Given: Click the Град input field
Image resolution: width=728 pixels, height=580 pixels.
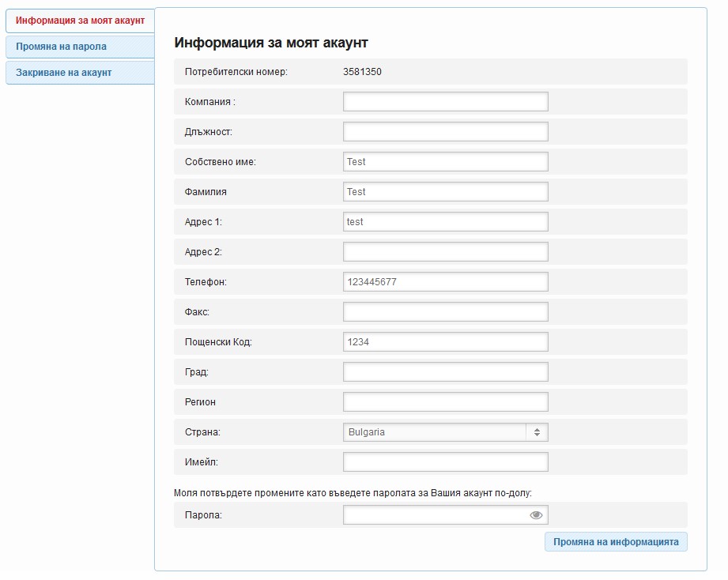Looking at the screenshot, I should pos(445,371).
